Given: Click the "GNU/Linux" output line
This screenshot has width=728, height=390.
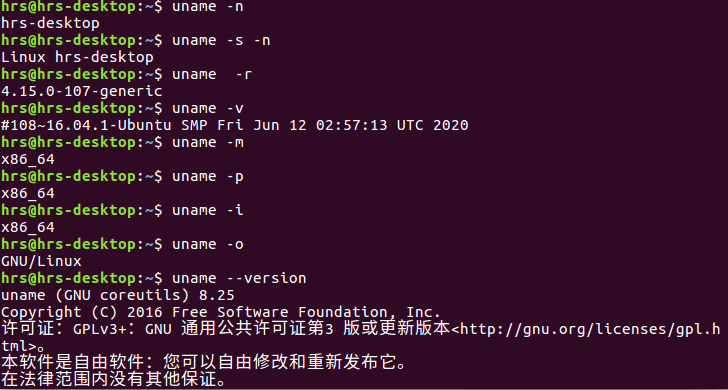Looking at the screenshot, I should pos(41,261).
